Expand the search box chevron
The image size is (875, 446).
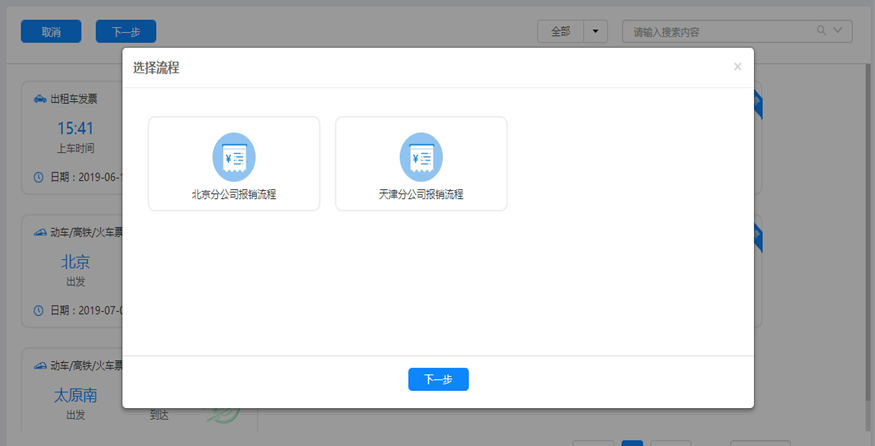pos(838,31)
